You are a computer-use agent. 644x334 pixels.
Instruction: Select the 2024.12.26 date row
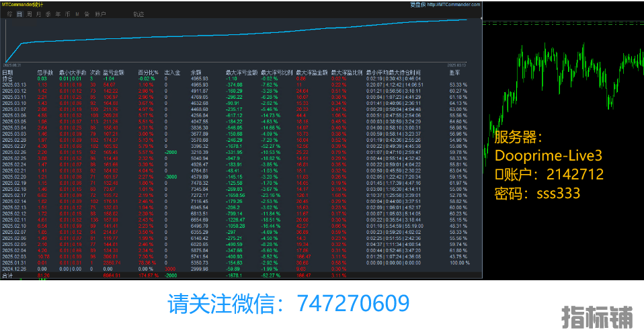tap(241, 269)
